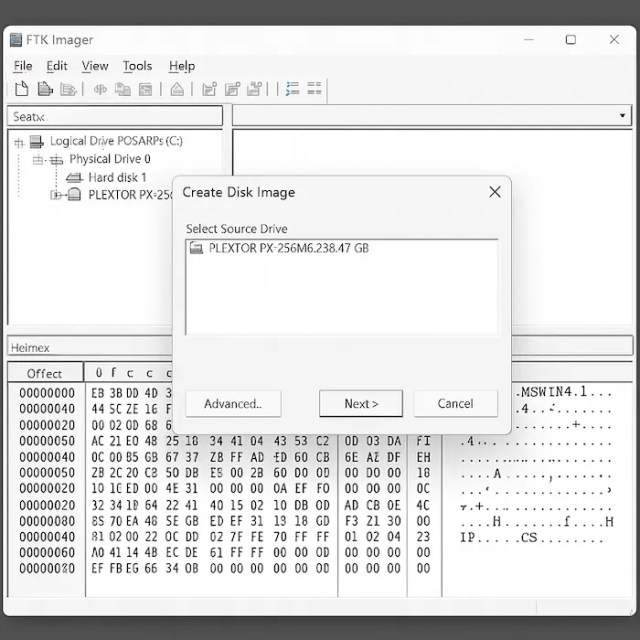640x640 pixels.
Task: Click the greyed framed-window toolbar icon
Action: 145,89
